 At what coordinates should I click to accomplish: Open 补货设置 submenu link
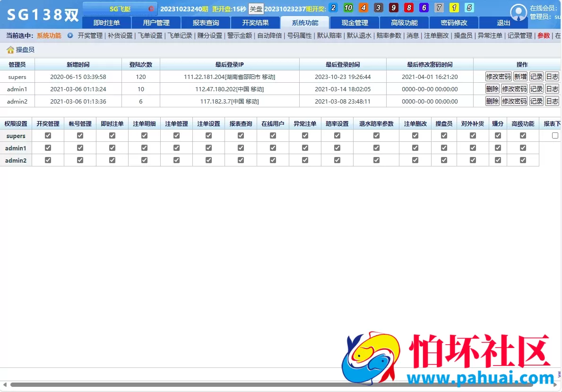120,35
